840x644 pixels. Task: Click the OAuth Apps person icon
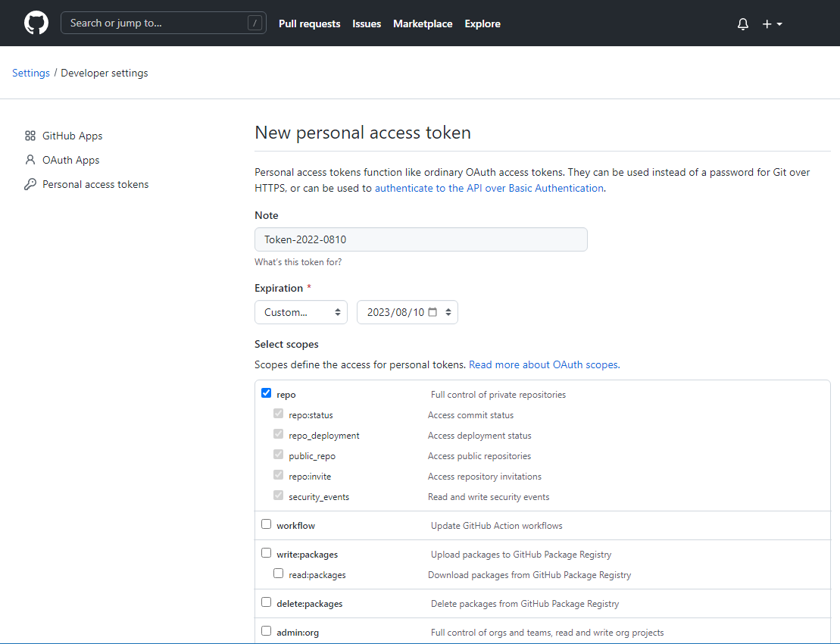[x=30, y=160]
